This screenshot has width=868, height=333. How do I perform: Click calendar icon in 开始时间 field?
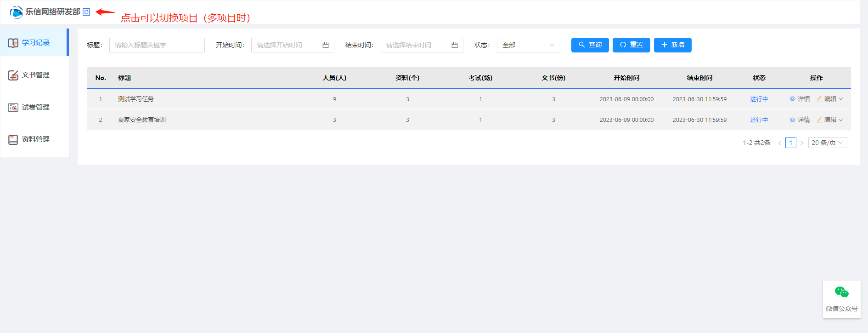click(x=325, y=45)
